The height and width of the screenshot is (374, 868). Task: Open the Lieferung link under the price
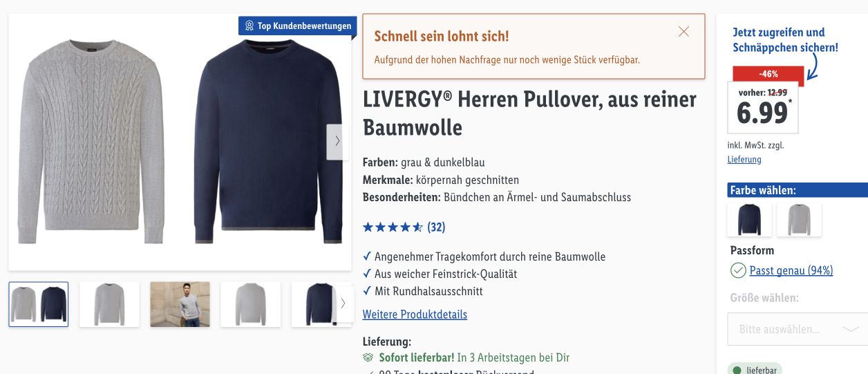pos(744,160)
